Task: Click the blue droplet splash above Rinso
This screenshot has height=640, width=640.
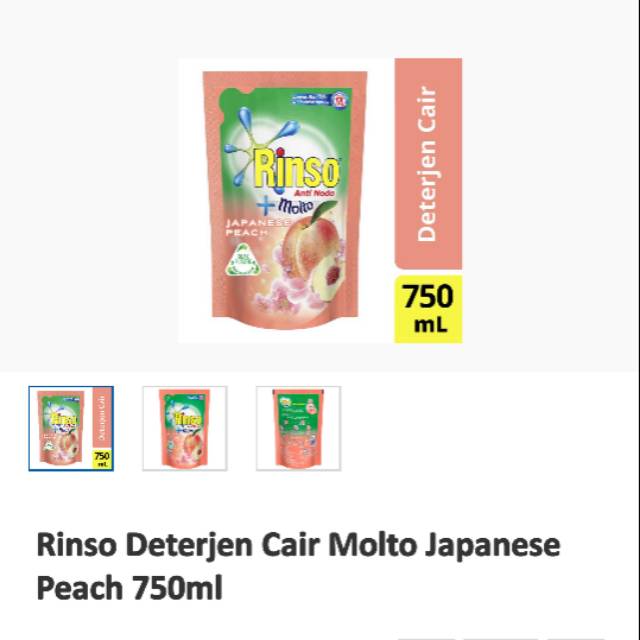Action: pyautogui.click(x=262, y=143)
